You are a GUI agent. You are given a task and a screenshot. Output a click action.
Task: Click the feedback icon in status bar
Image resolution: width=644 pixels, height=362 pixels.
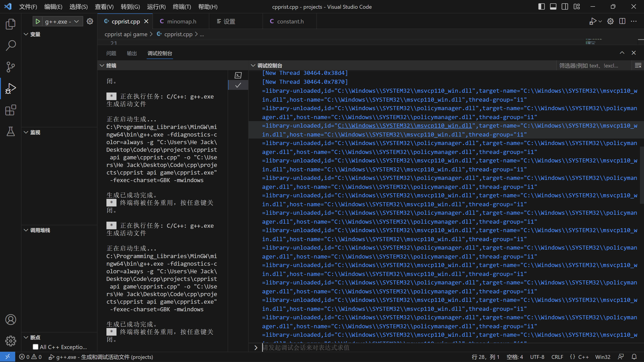[x=621, y=357]
